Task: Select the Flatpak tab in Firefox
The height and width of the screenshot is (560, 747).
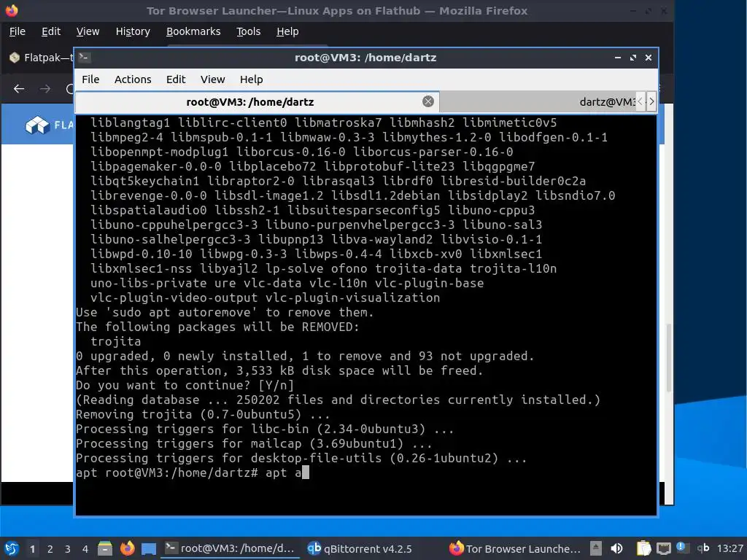Action: pos(41,58)
